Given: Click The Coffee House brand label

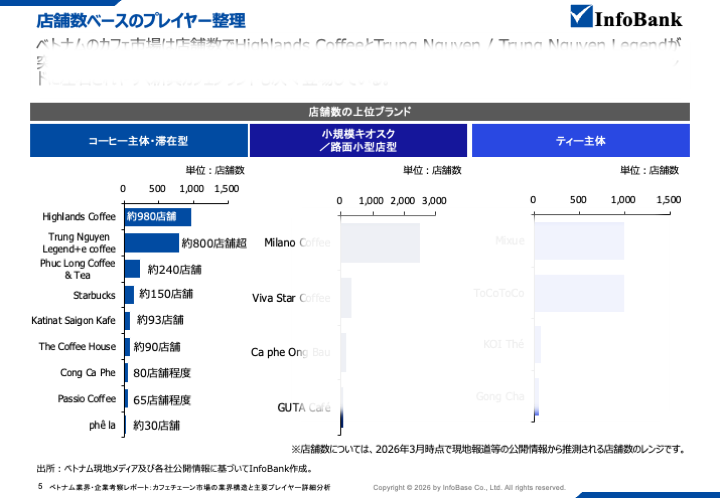Looking at the screenshot, I should 78,347.
